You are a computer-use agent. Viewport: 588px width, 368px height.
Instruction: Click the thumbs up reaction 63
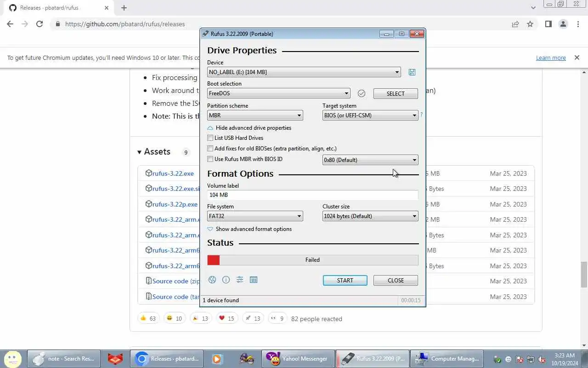coord(148,318)
